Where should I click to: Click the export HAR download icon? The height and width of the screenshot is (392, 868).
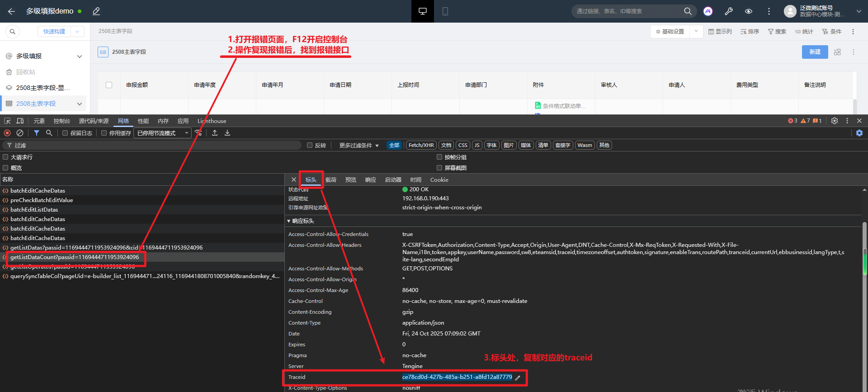point(227,133)
